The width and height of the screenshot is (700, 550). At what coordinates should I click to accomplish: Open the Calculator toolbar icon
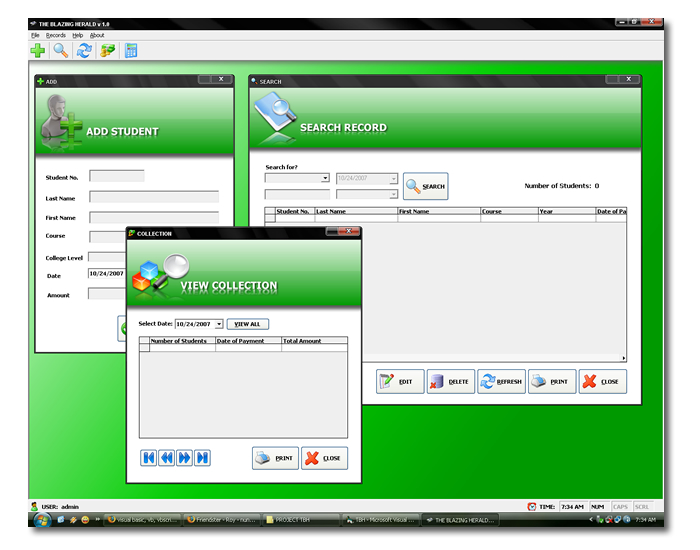131,51
